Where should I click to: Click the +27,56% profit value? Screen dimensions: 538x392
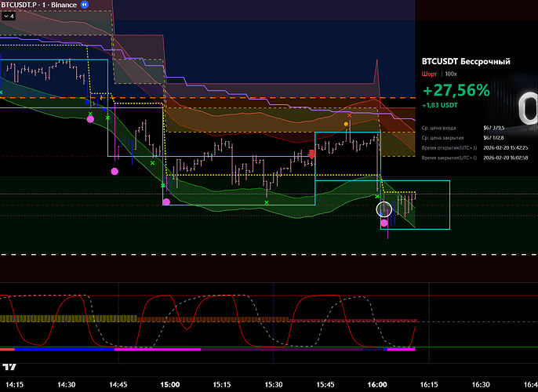coord(455,90)
